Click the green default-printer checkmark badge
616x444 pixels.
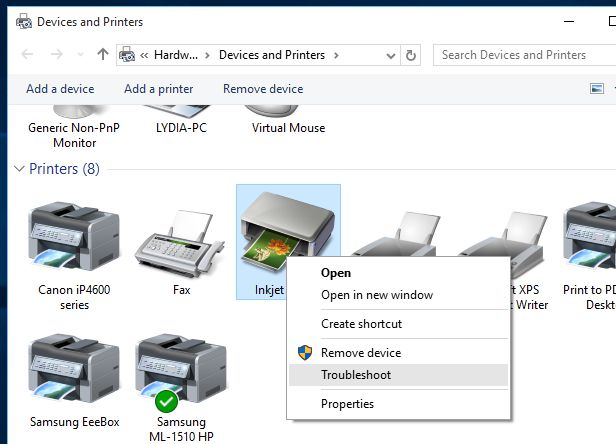coord(167,401)
